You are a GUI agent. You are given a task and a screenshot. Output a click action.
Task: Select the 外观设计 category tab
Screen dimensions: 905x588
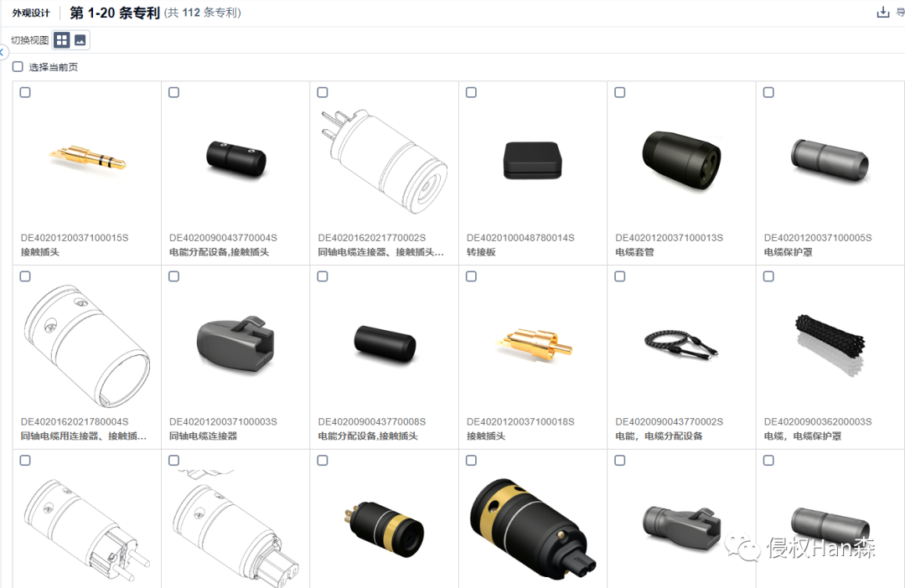pos(31,13)
